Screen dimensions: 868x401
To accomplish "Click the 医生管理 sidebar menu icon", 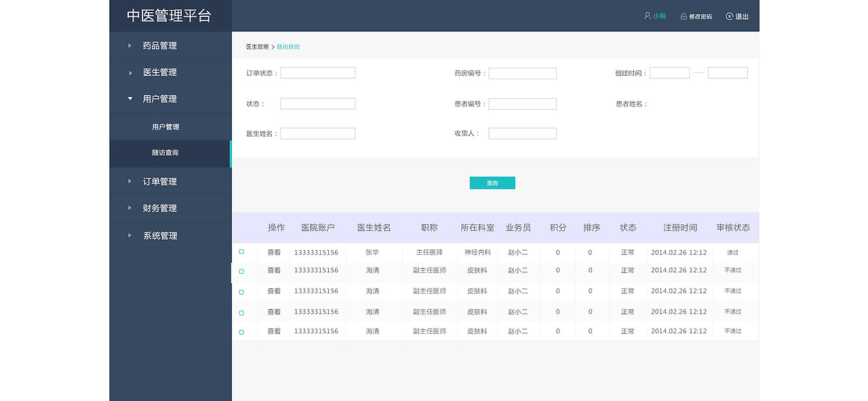I will click(x=130, y=72).
